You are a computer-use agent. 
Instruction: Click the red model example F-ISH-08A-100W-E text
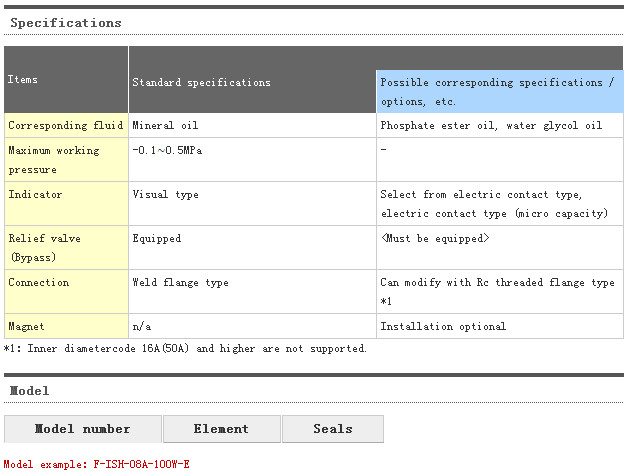[97, 465]
